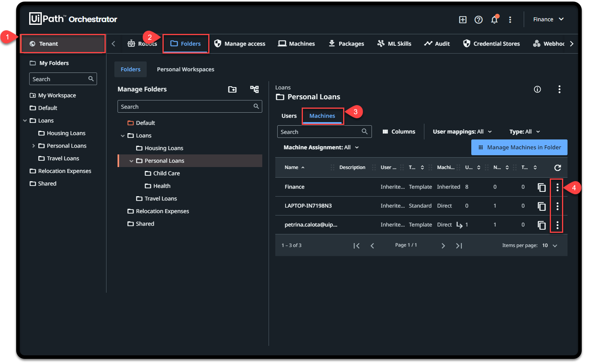This screenshot has width=590, height=364.
Task: Refresh the machines table
Action: tap(558, 168)
